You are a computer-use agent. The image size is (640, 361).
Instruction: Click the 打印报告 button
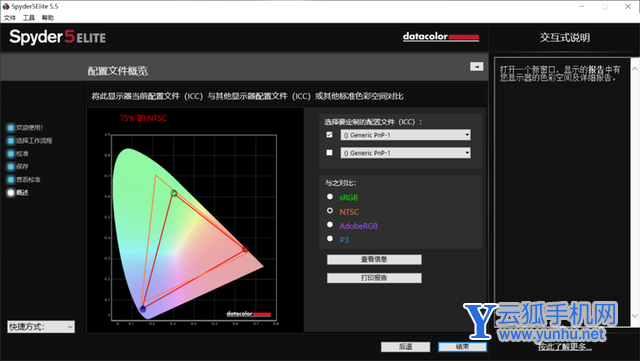pyautogui.click(x=374, y=278)
